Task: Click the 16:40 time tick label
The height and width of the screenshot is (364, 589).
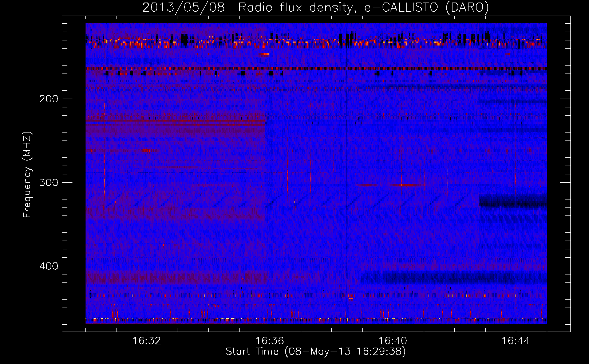Action: [393, 341]
